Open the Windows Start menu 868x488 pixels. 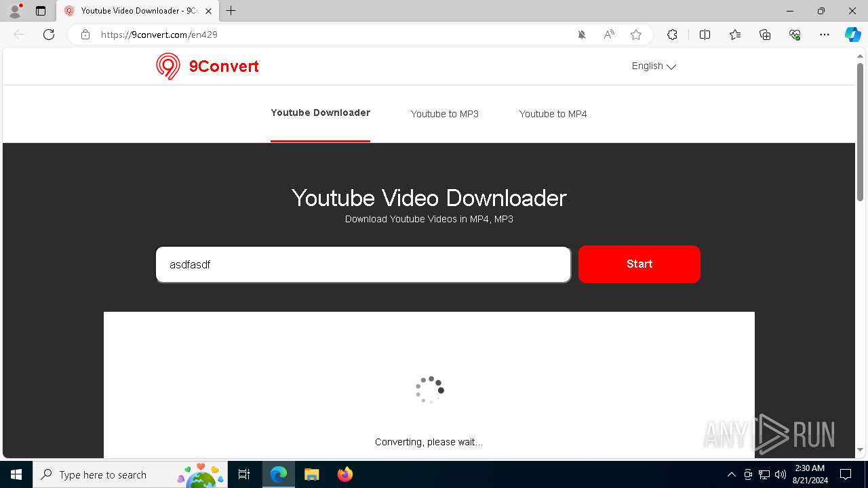16,474
